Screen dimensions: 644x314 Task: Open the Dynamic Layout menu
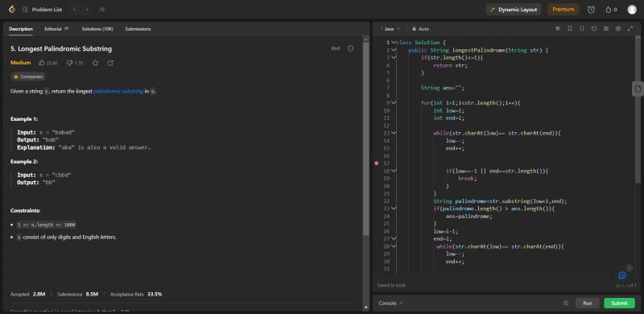514,10
